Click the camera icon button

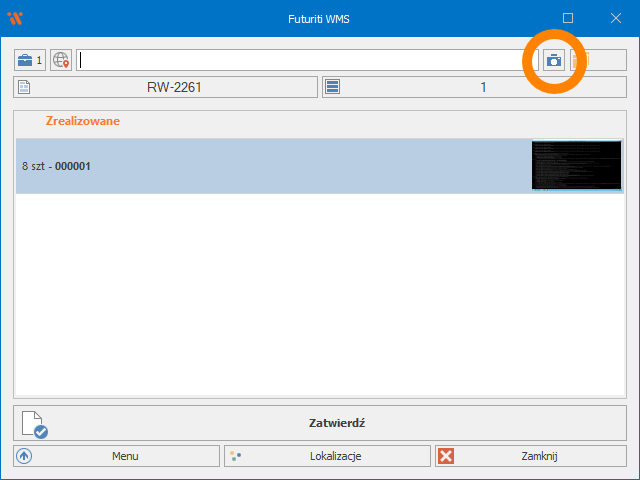tap(554, 60)
